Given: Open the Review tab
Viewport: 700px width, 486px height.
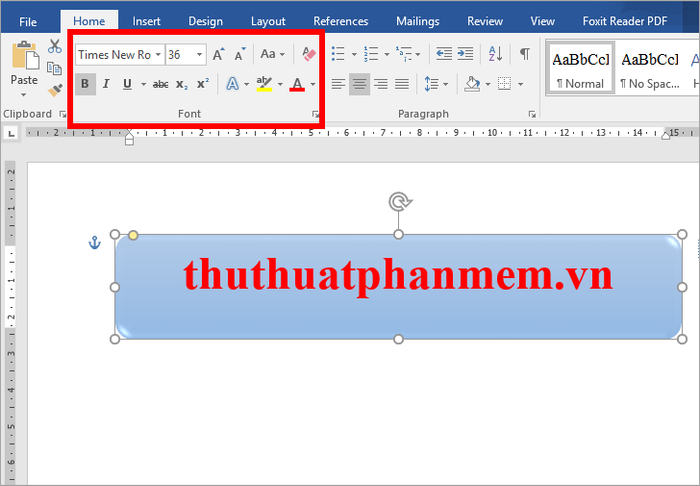Looking at the screenshot, I should 485,21.
